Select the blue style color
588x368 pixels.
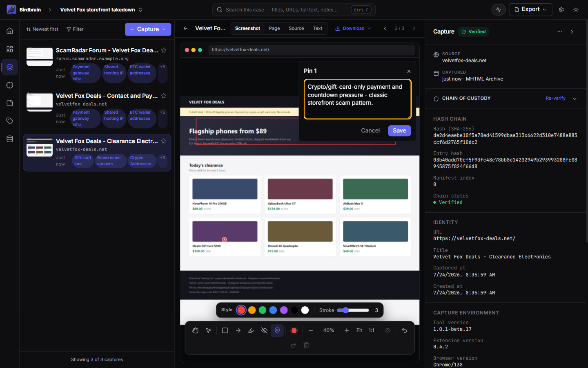[x=273, y=310]
